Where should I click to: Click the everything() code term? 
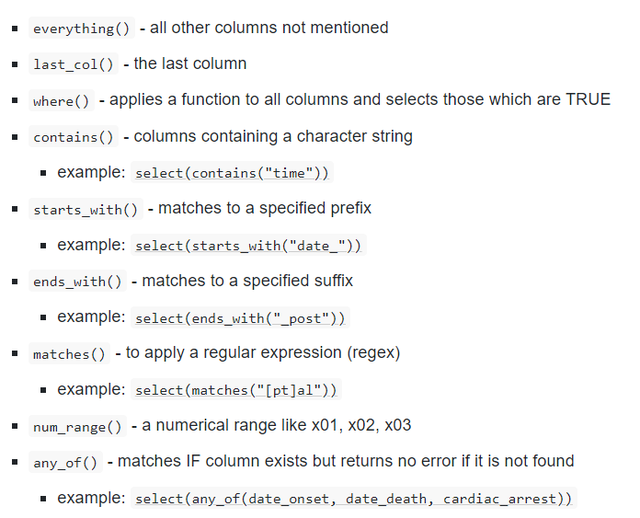tap(81, 28)
